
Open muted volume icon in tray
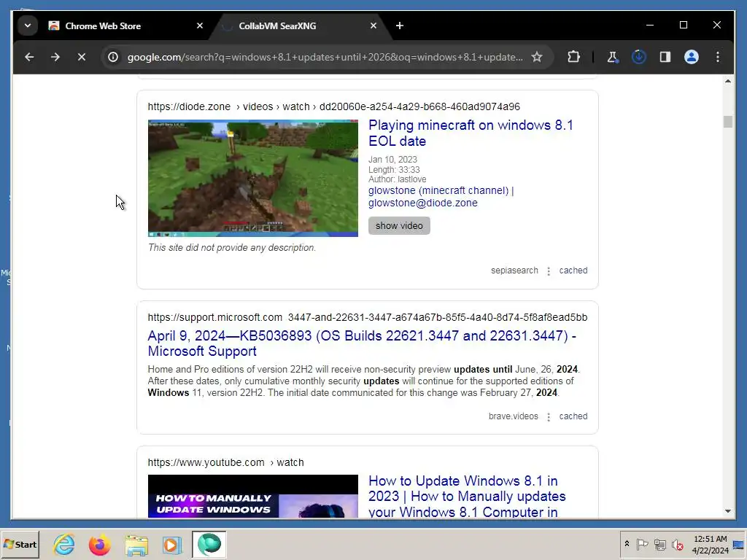[x=677, y=544]
